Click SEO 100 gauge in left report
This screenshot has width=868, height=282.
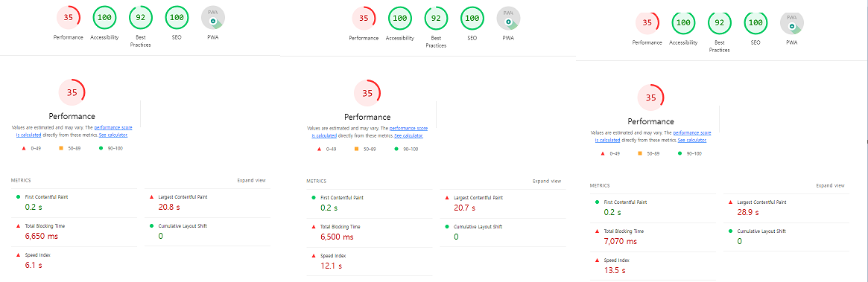[x=177, y=17]
